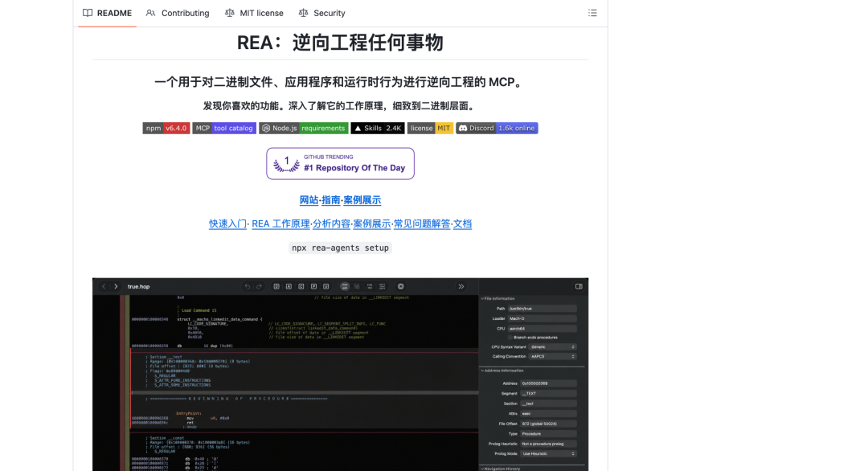Click the Node.js requirements badge
Viewport: 868px width, 471px height.
tap(303, 128)
